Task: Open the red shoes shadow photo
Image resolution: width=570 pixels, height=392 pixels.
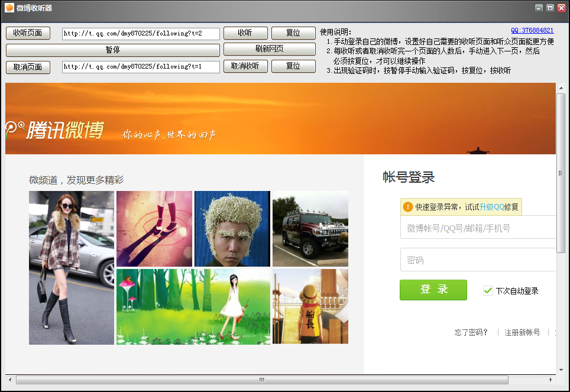Action: 154,229
